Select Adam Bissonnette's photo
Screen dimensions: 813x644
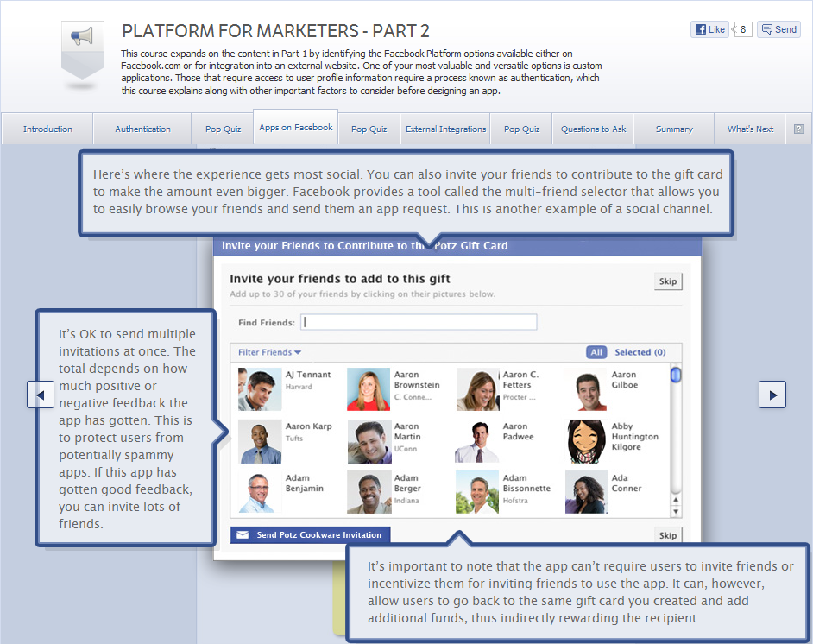click(477, 492)
